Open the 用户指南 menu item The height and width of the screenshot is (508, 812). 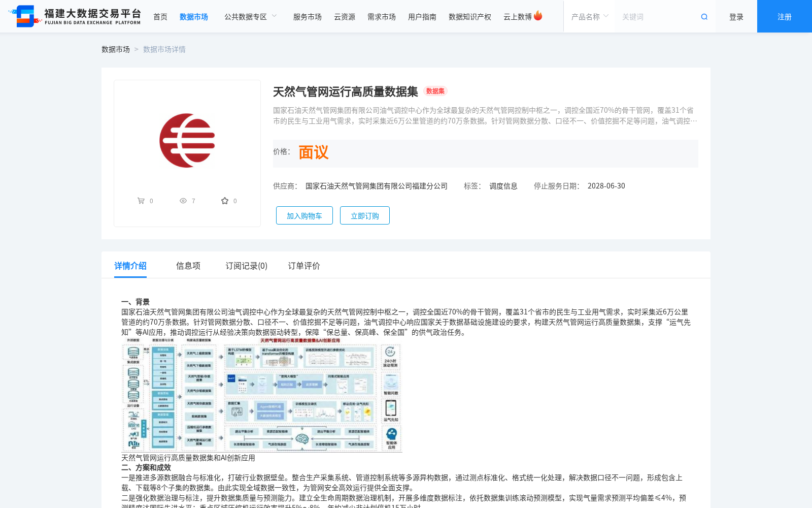pyautogui.click(x=422, y=17)
